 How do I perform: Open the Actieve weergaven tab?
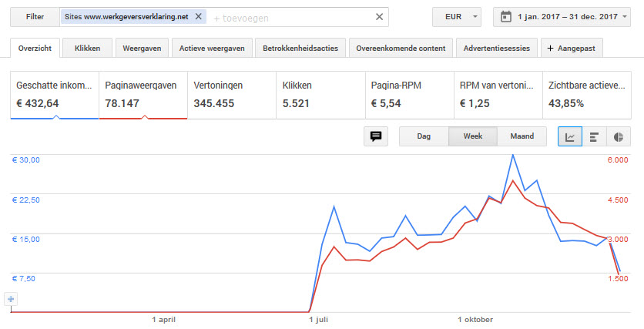pyautogui.click(x=212, y=48)
